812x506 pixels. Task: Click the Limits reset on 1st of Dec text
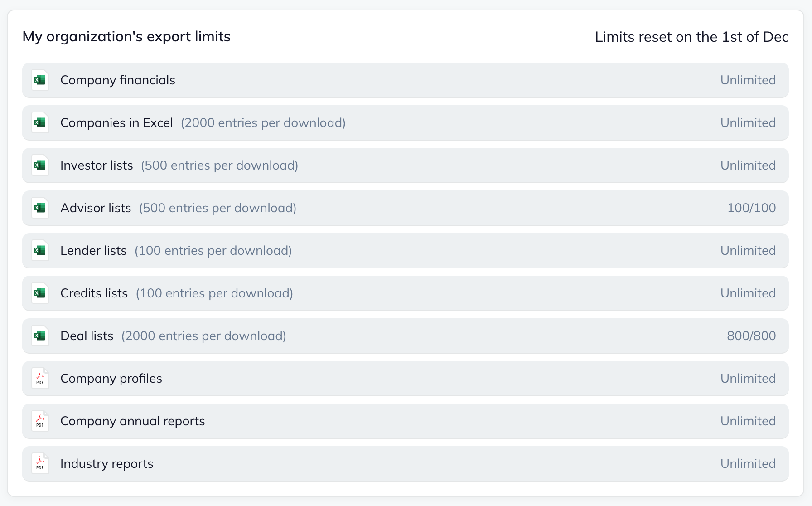tap(691, 37)
